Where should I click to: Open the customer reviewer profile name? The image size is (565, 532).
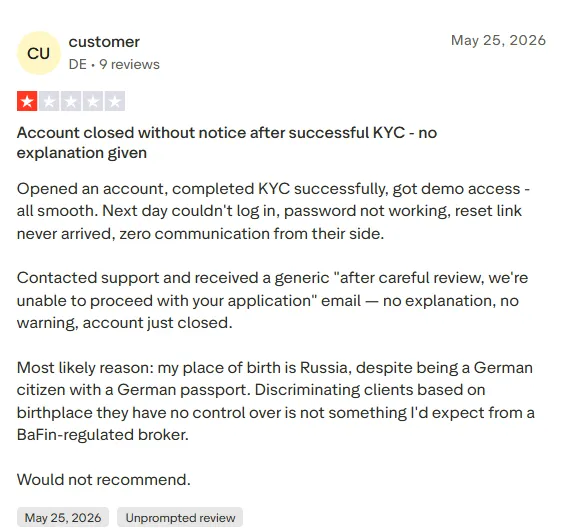coord(104,42)
